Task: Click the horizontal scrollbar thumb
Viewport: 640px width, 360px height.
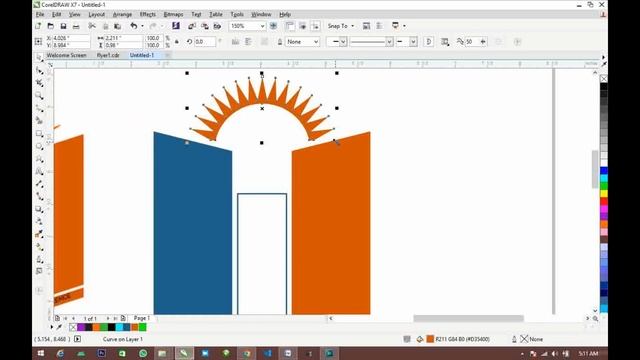Action: (469, 318)
